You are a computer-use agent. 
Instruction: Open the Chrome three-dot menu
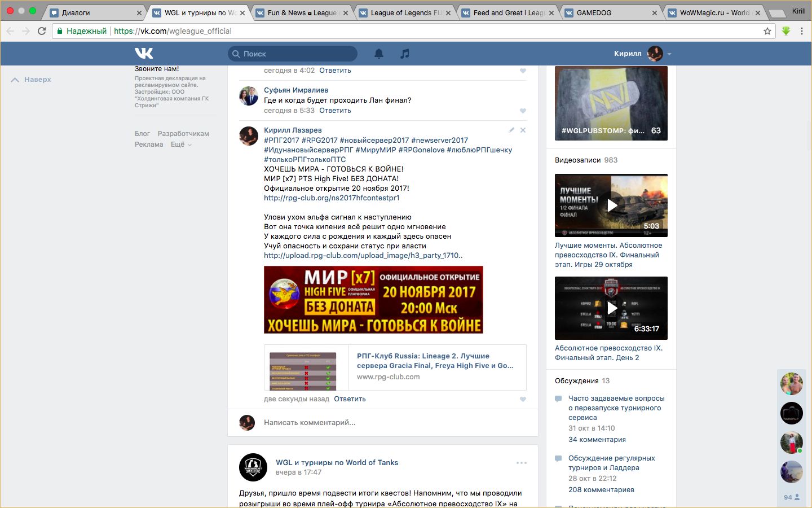tap(801, 31)
